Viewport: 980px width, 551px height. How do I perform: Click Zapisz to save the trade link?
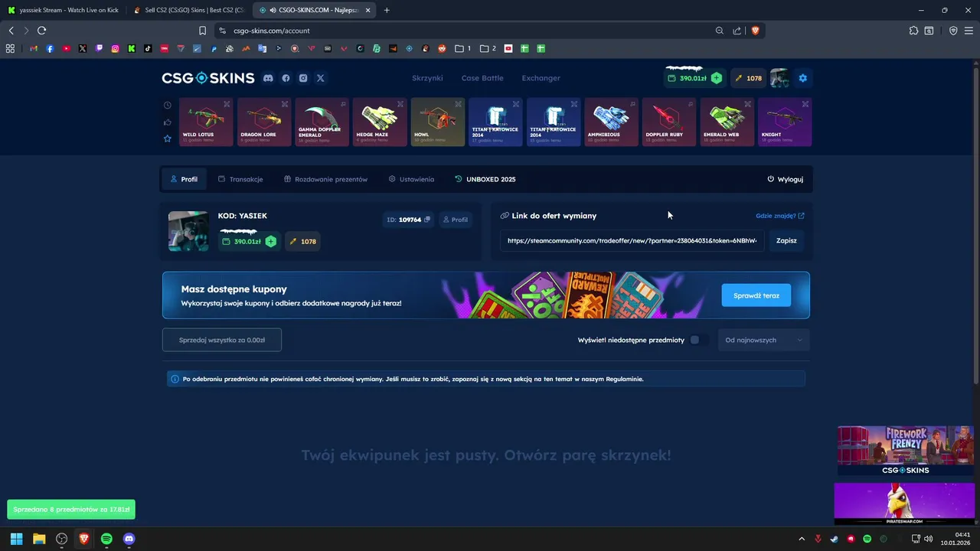point(786,240)
